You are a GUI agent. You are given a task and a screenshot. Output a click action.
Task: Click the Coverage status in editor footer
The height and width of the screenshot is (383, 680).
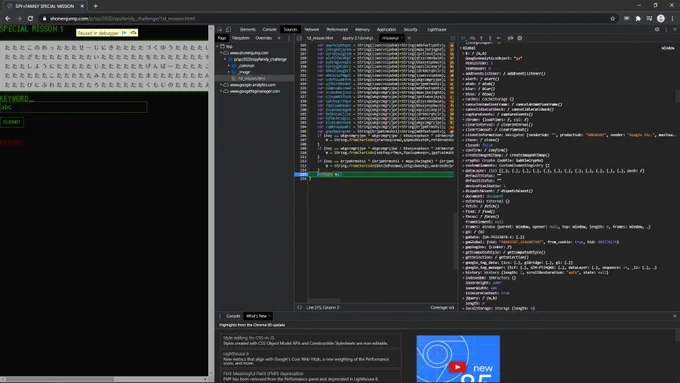tap(442, 308)
